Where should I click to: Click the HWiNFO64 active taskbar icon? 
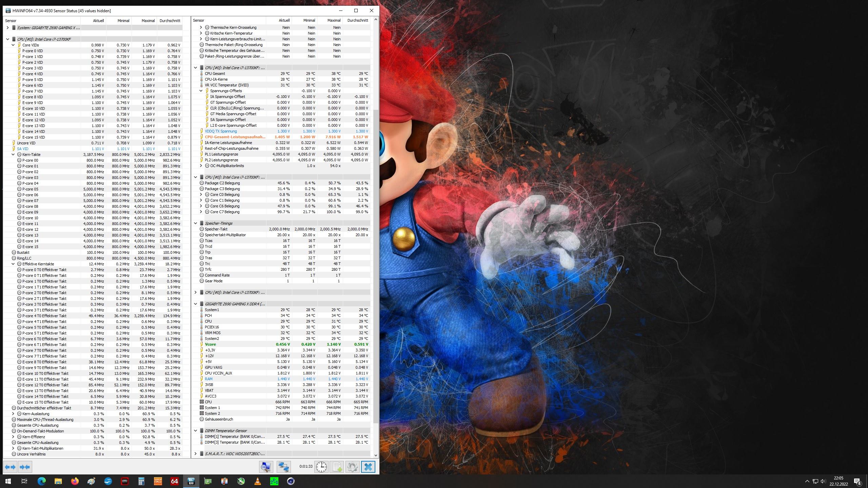191,481
